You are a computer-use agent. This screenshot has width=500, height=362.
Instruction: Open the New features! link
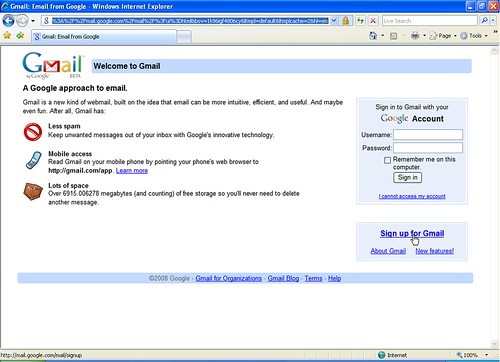435,251
